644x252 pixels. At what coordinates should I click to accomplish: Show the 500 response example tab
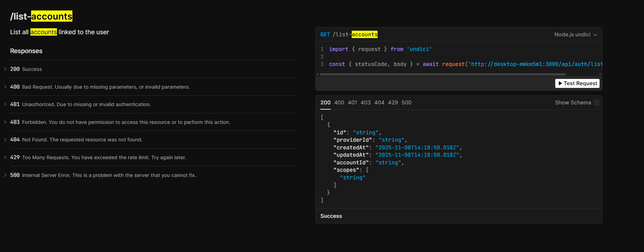(x=406, y=103)
